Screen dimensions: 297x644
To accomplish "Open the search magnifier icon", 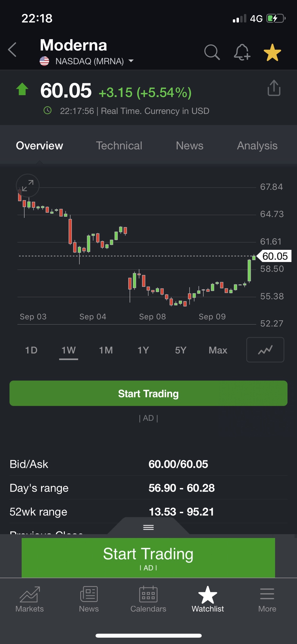I will (x=212, y=52).
